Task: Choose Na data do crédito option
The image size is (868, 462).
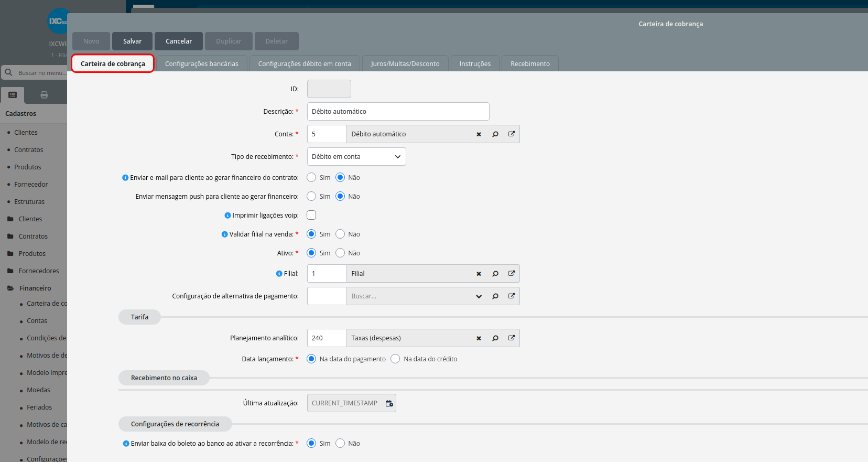Action: (395, 359)
